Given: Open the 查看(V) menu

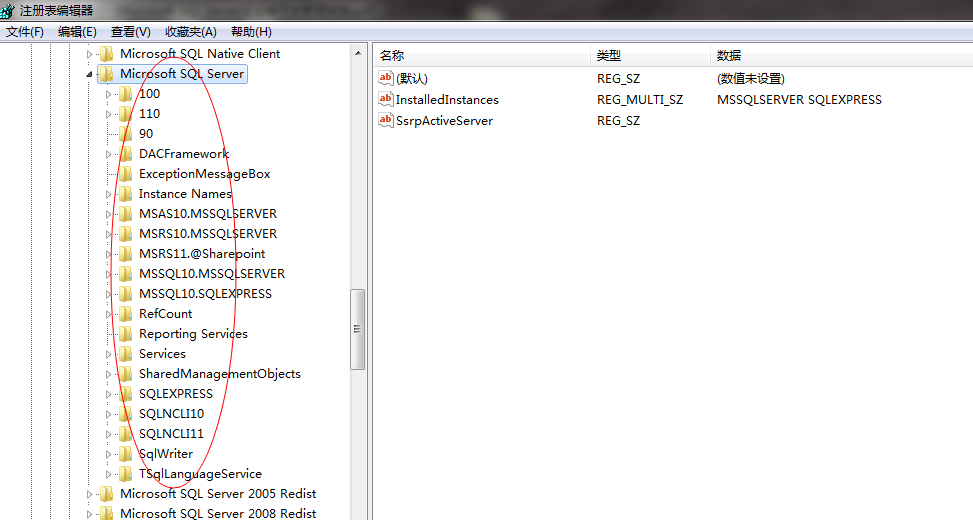Looking at the screenshot, I should click(x=131, y=32).
